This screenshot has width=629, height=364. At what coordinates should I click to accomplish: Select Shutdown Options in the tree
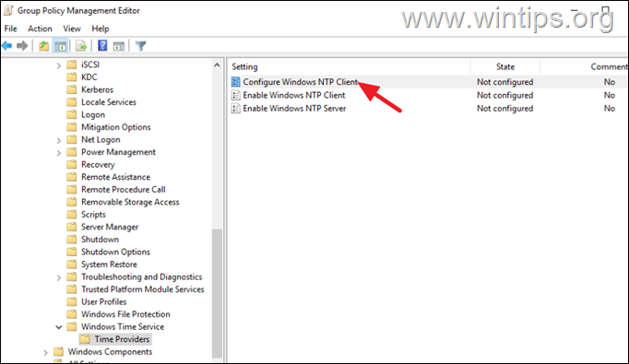[115, 252]
